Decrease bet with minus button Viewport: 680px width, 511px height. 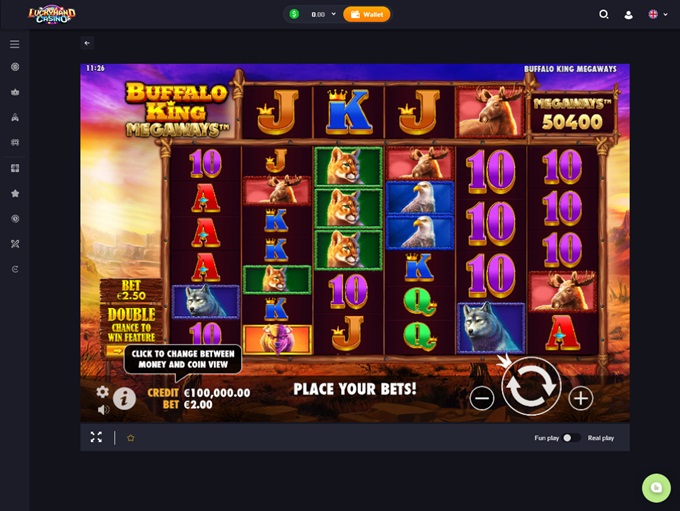482,398
